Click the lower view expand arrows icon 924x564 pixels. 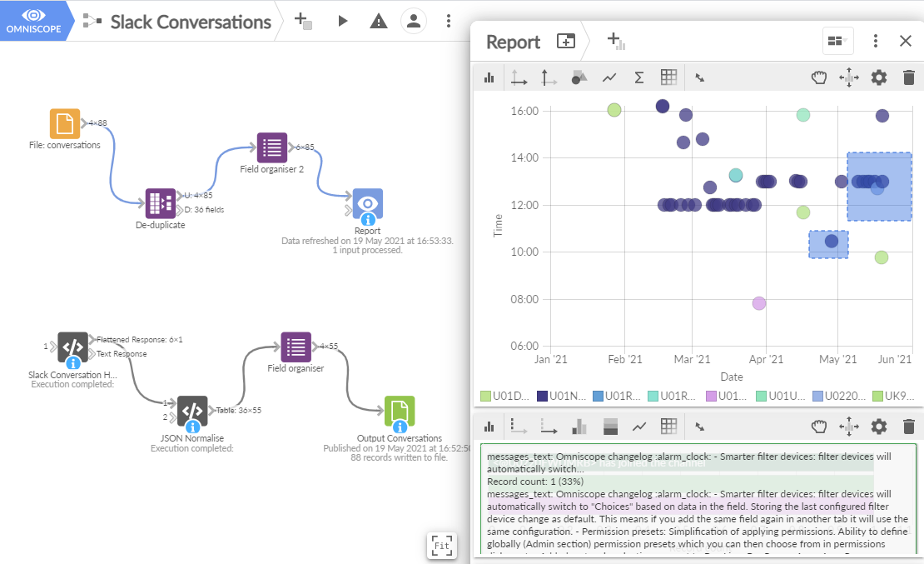pos(699,427)
